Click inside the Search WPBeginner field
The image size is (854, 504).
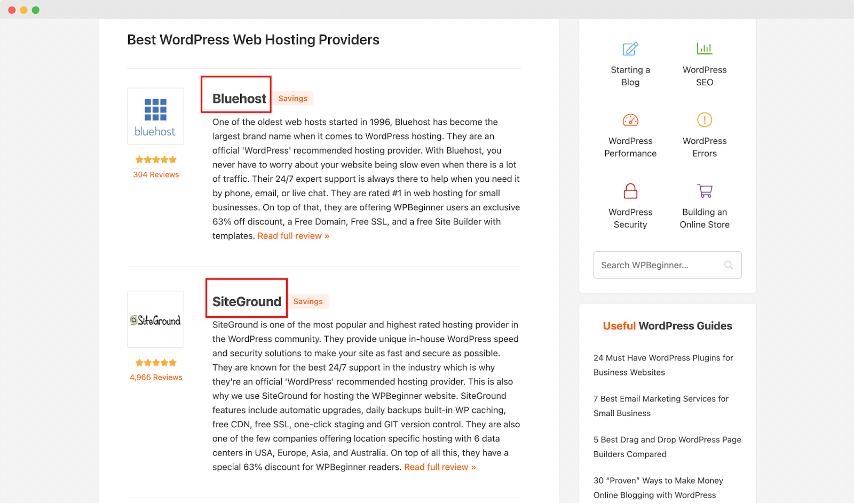657,265
